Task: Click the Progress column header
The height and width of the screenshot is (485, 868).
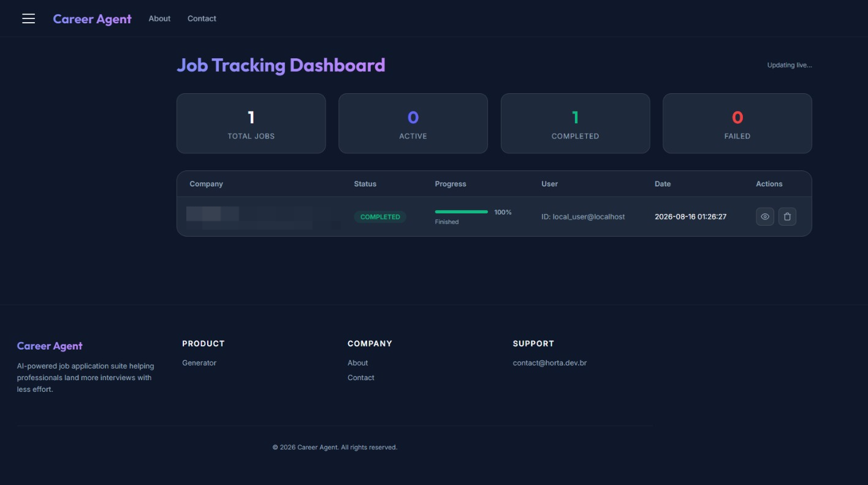Action: pyautogui.click(x=451, y=184)
